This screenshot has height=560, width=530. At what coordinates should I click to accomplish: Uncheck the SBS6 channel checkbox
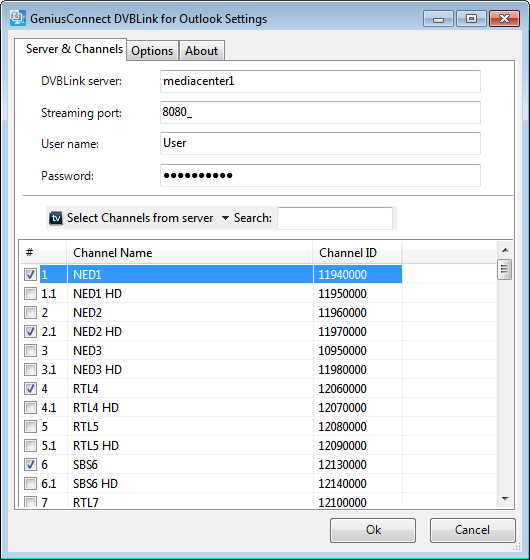pos(30,464)
